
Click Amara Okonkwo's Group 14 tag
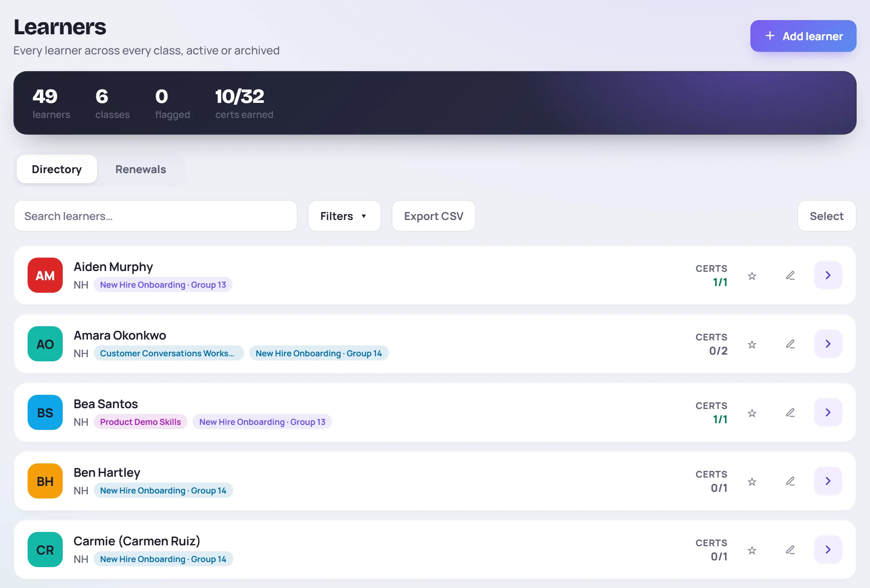pyautogui.click(x=319, y=353)
